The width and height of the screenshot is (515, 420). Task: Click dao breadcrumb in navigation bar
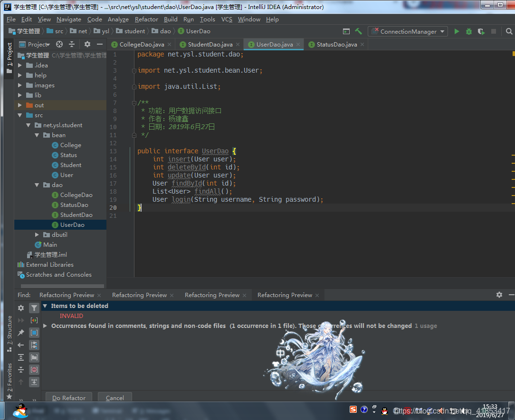(161, 31)
